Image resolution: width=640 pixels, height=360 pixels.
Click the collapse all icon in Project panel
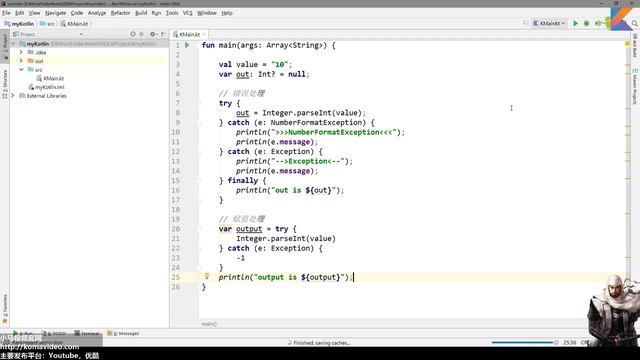142,34
